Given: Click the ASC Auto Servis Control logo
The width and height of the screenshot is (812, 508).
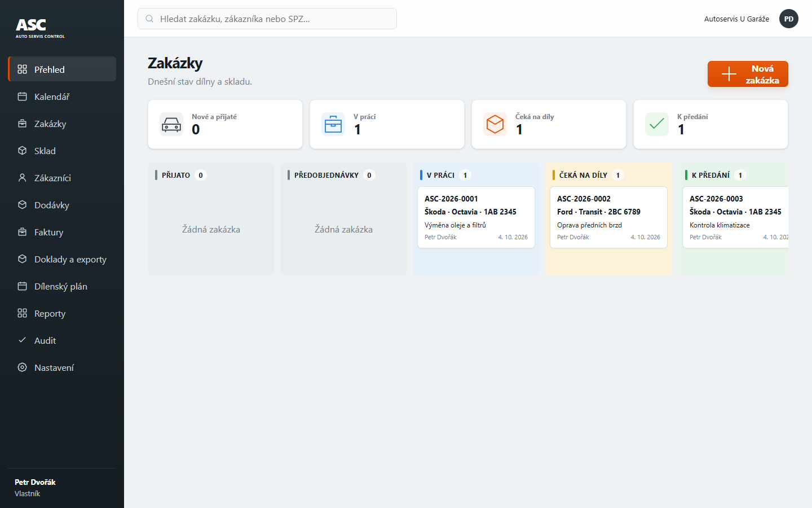Looking at the screenshot, I should 40,28.
